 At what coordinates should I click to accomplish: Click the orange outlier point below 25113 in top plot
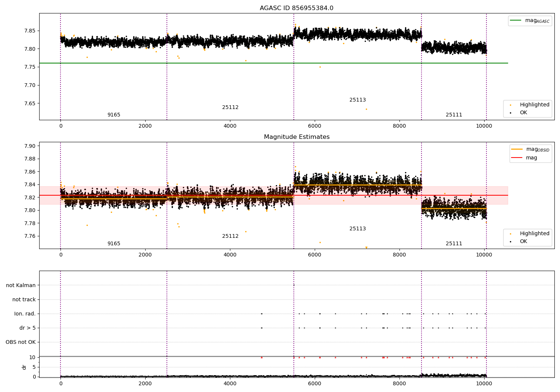pyautogui.click(x=366, y=109)
